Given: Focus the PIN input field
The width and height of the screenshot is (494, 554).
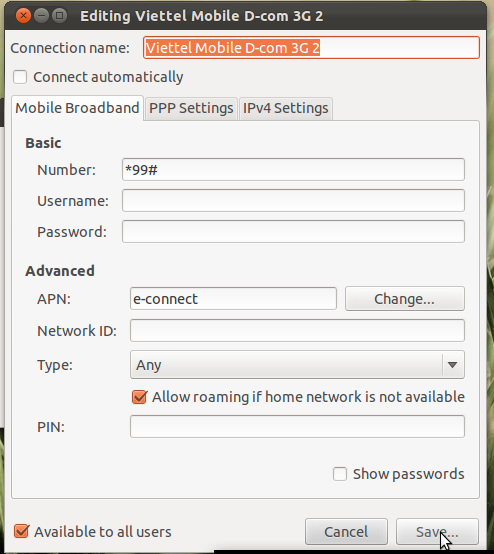Looking at the screenshot, I should tap(297, 427).
